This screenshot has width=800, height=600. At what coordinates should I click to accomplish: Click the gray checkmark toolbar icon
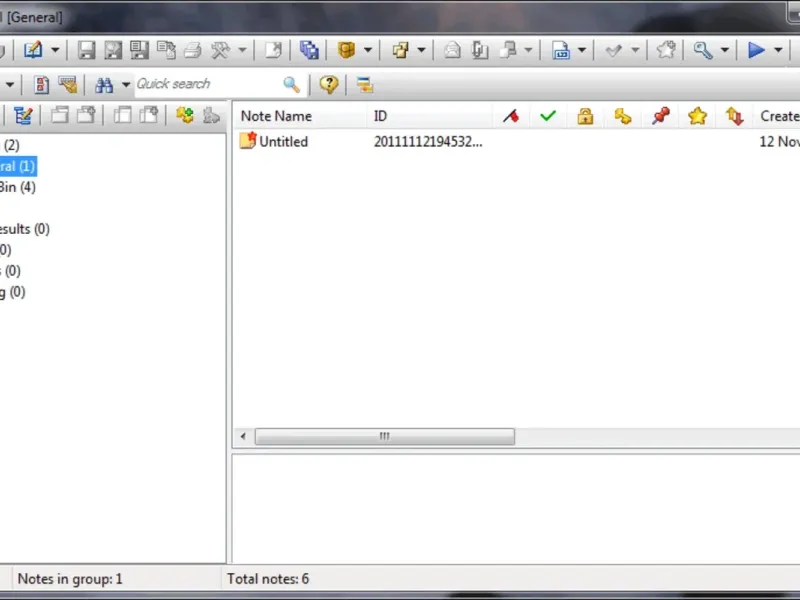coord(614,50)
